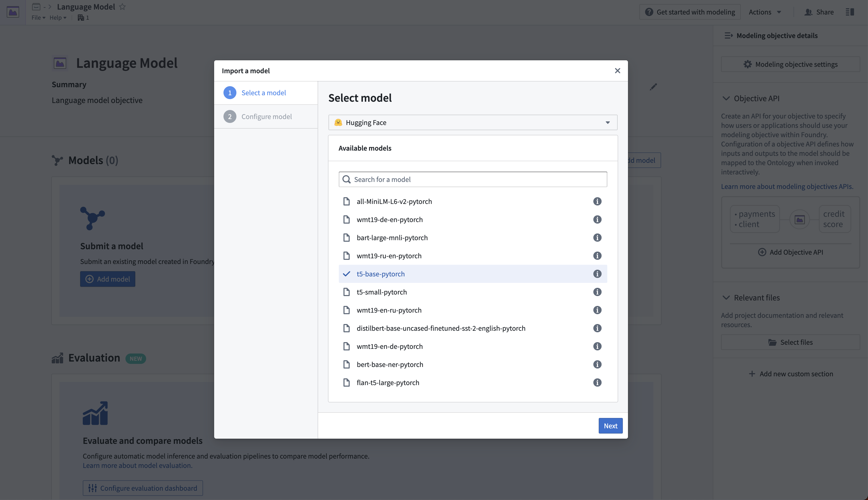Select flan-t5-large-pytorch model
Image resolution: width=868 pixels, height=500 pixels.
(x=473, y=383)
